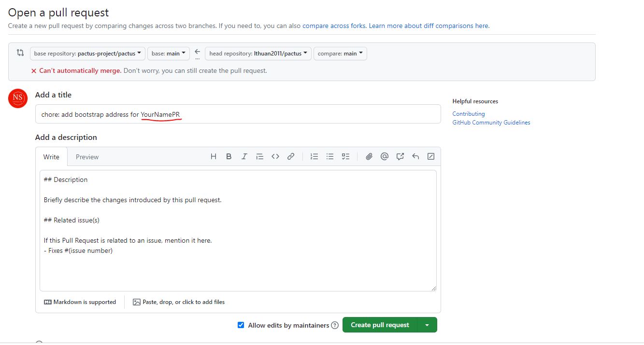Viewport: 644px width, 345px height.
Task: Apply italic formatting in description toolbar
Action: point(244,156)
